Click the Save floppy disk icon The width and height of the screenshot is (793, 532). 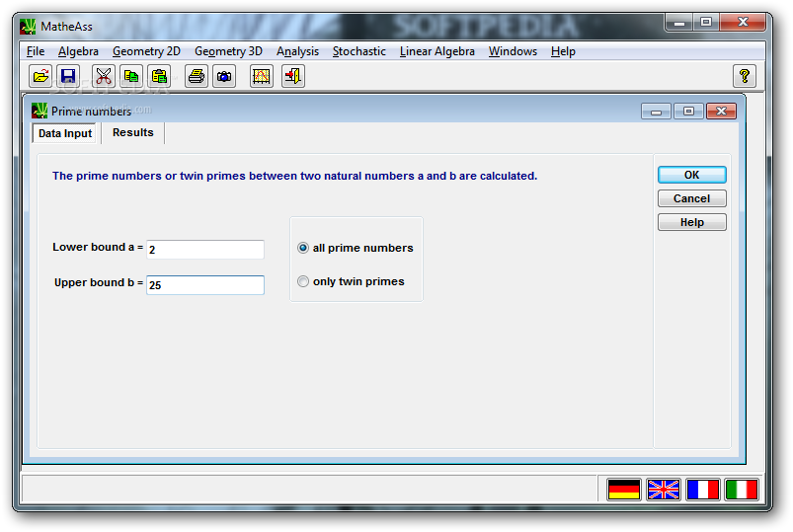tap(68, 76)
